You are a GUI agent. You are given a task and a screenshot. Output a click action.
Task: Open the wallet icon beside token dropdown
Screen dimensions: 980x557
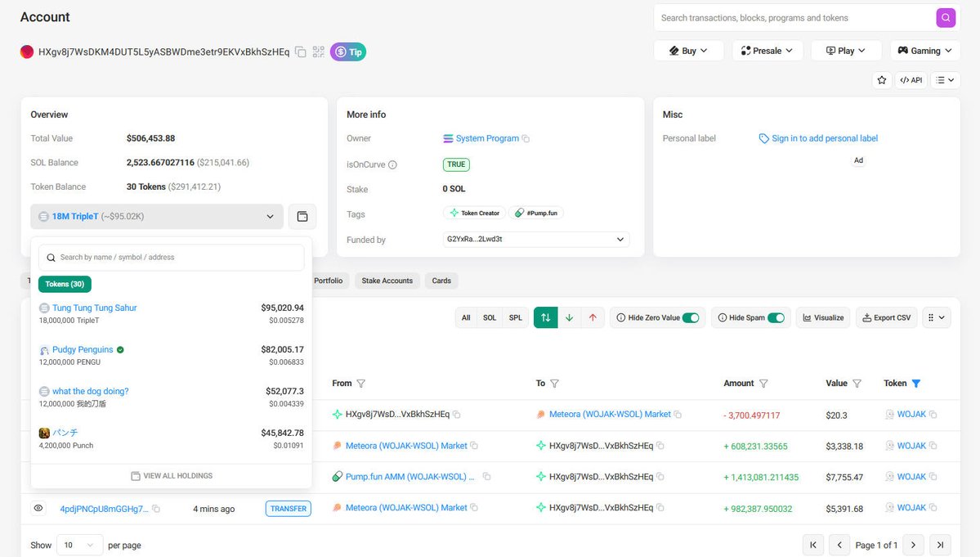302,217
